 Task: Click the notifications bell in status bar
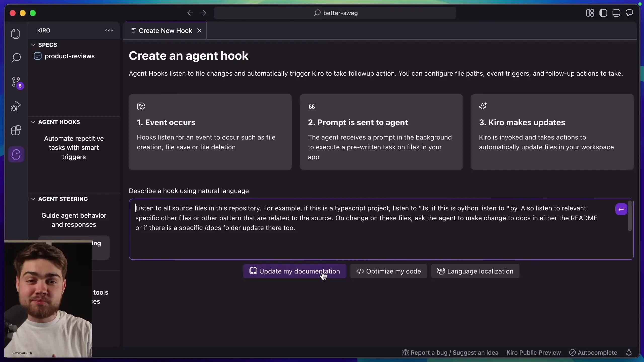pos(629,353)
